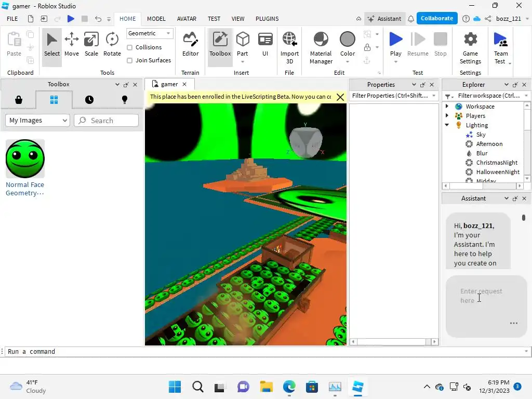Open Toolbox panel options chevron
Viewport: 532px width, 399px height.
(117, 85)
